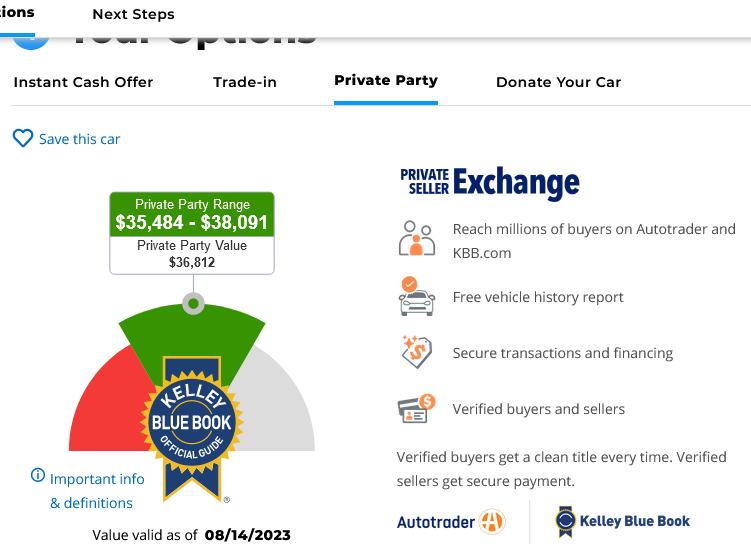The width and height of the screenshot is (751, 557).
Task: Select the Private Party tab
Action: tap(386, 80)
